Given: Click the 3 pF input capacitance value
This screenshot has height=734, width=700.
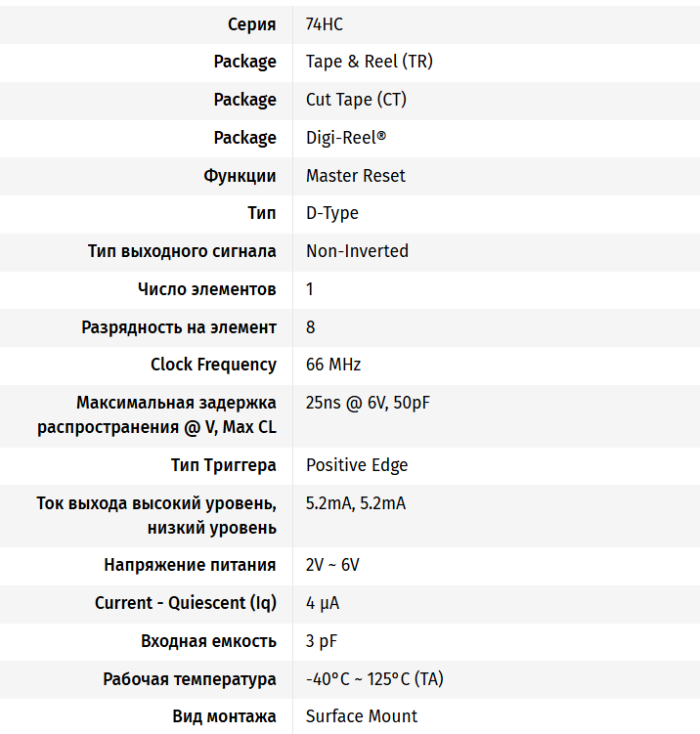Looking at the screenshot, I should pyautogui.click(x=321, y=641).
